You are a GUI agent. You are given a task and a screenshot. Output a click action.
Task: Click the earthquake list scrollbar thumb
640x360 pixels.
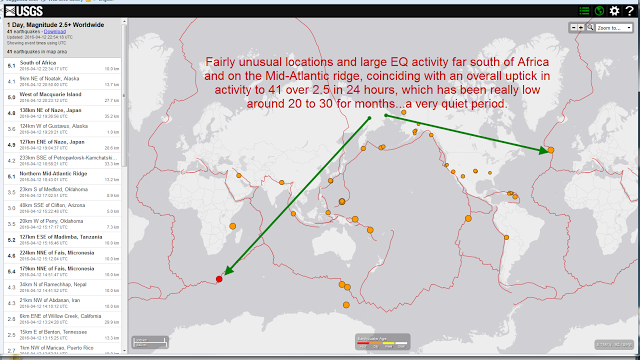pyautogui.click(x=124, y=94)
